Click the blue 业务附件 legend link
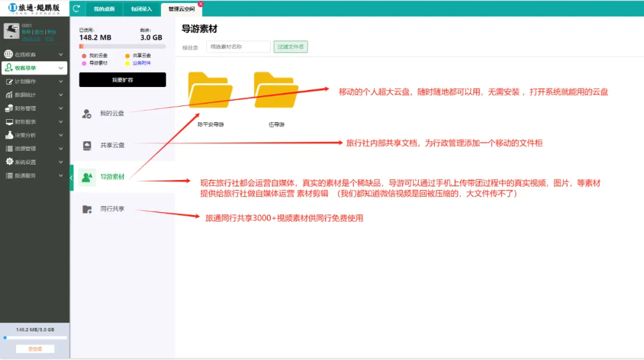This screenshot has height=360, width=644. [x=142, y=63]
